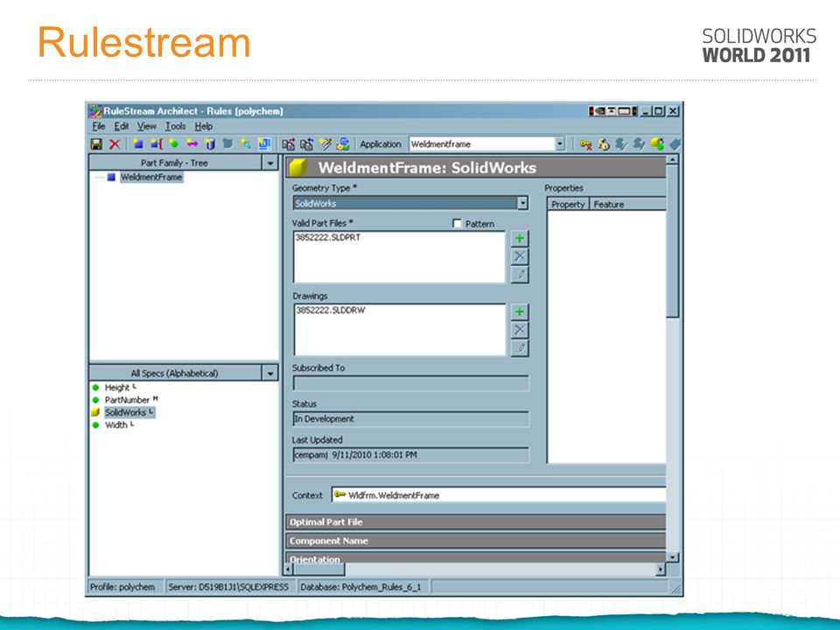Open the Tools menu
This screenshot has width=840, height=630.
pos(175,126)
